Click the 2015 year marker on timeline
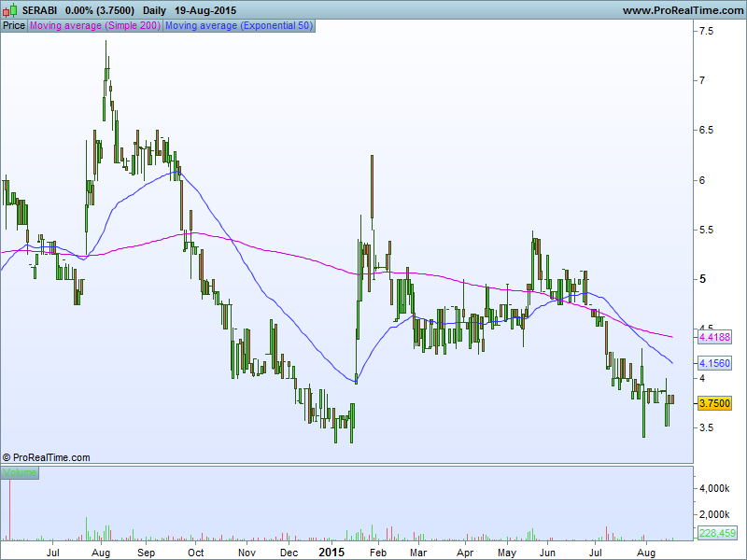This screenshot has height=560, width=747. (331, 553)
